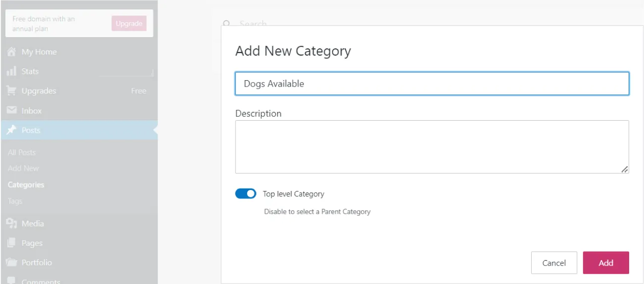This screenshot has width=644, height=284.
Task: Disable the Top level Category toggle
Action: point(246,194)
